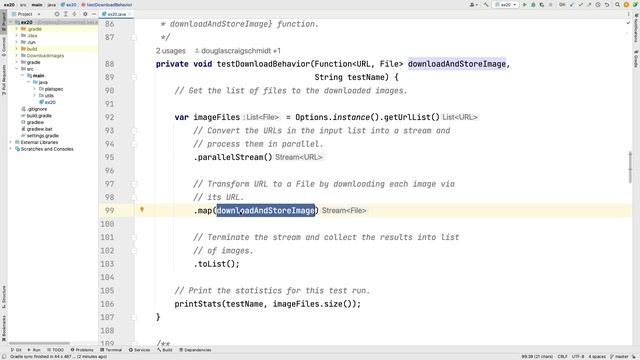Click the rollback undo arrow icon
This screenshot has height=360, width=640.
607,5
